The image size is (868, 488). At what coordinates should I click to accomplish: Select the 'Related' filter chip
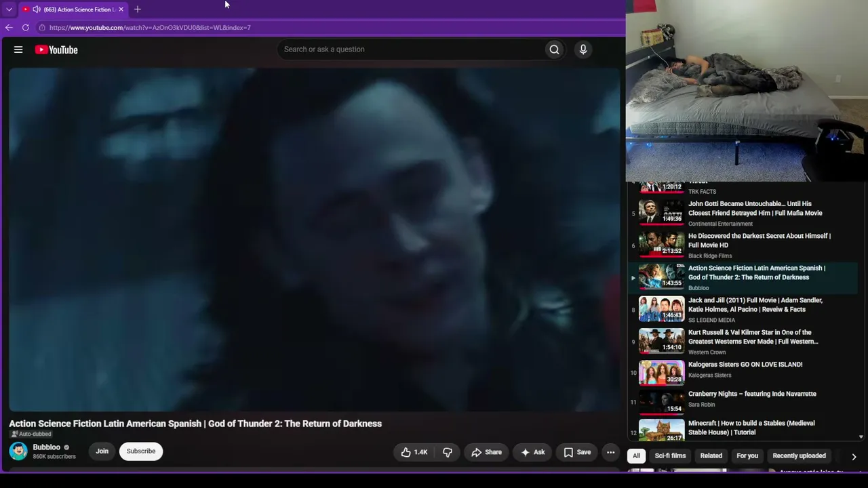point(711,456)
